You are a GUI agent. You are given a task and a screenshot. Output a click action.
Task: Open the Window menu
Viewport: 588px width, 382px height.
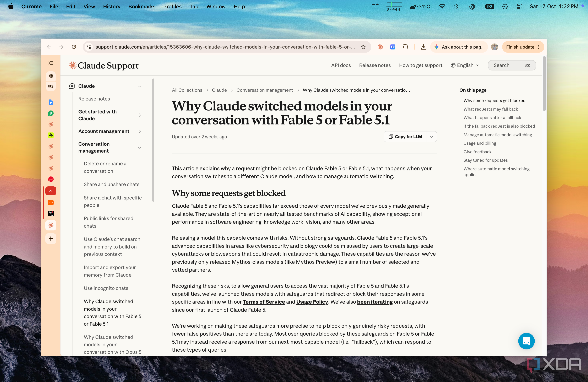tap(216, 6)
